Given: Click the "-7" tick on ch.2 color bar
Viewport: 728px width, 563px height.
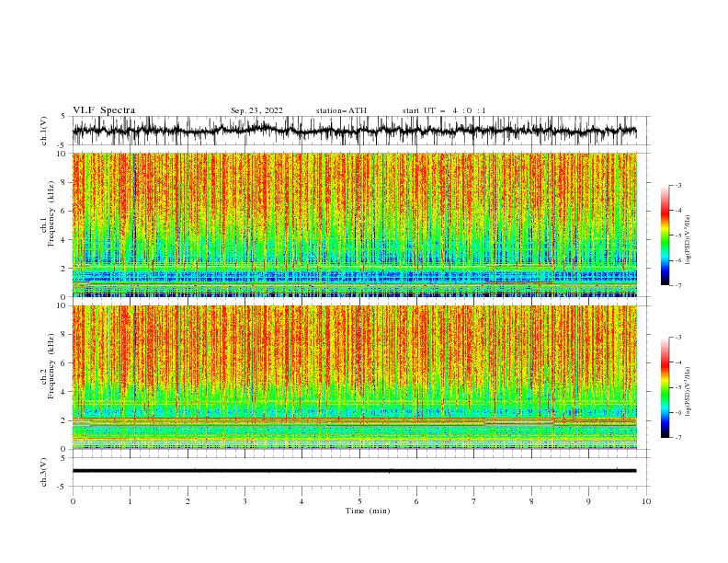Looking at the screenshot, I should pyautogui.click(x=677, y=438).
